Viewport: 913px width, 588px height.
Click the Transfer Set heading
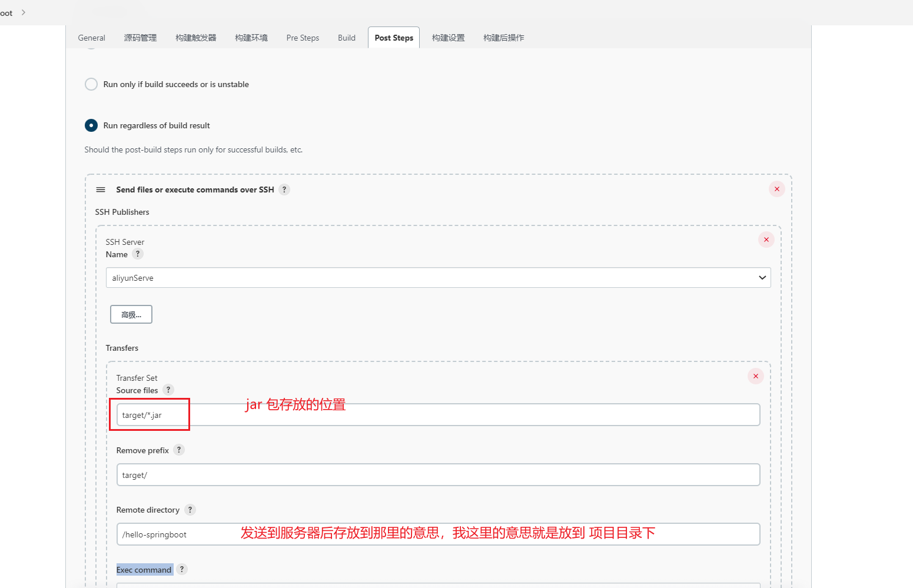[137, 378]
